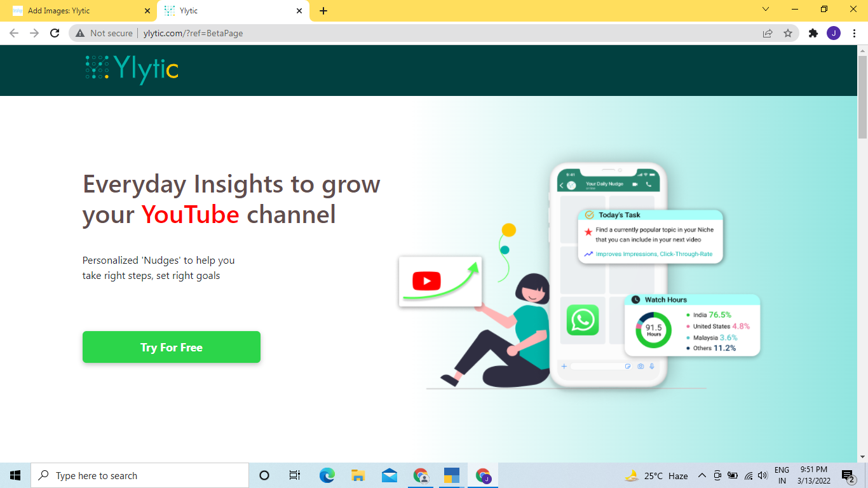This screenshot has width=868, height=488.
Task: Open the Chrome three-dot menu
Action: tap(854, 33)
